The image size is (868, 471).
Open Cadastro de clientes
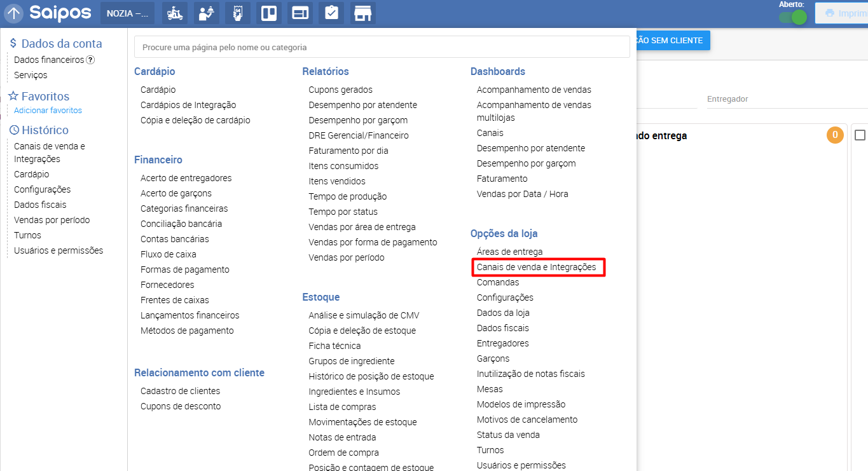coord(181,391)
